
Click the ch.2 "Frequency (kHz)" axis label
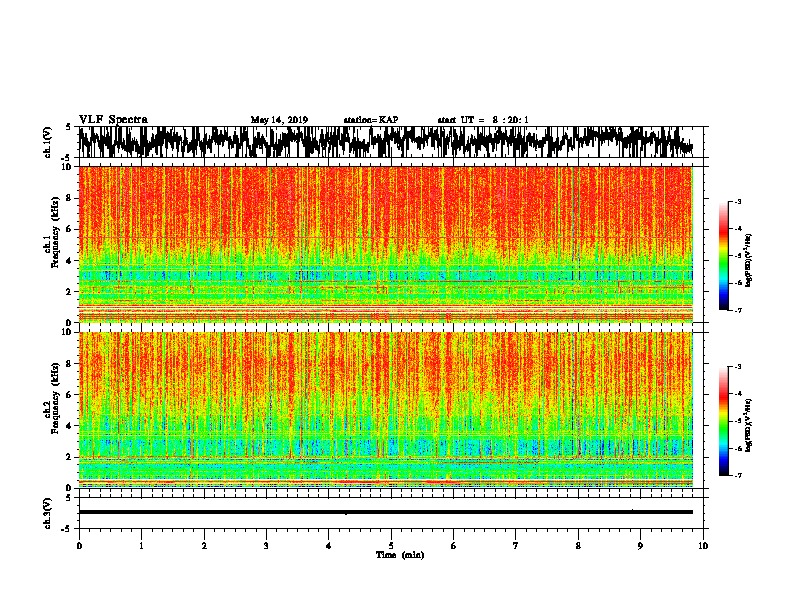tap(55, 398)
